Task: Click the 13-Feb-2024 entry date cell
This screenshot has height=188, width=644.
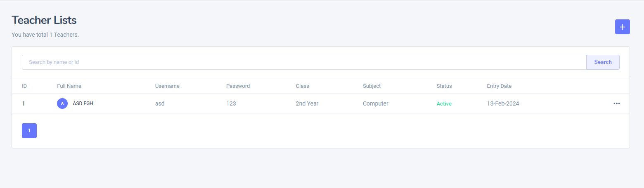Action: [503, 103]
